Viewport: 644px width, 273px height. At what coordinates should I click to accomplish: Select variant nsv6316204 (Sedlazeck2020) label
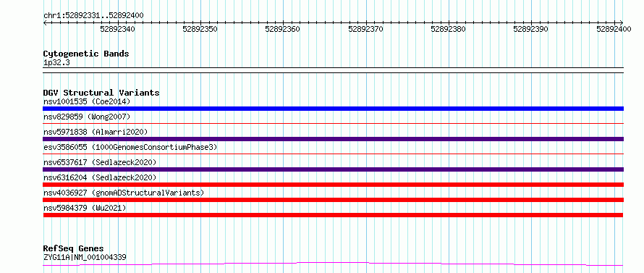point(100,177)
